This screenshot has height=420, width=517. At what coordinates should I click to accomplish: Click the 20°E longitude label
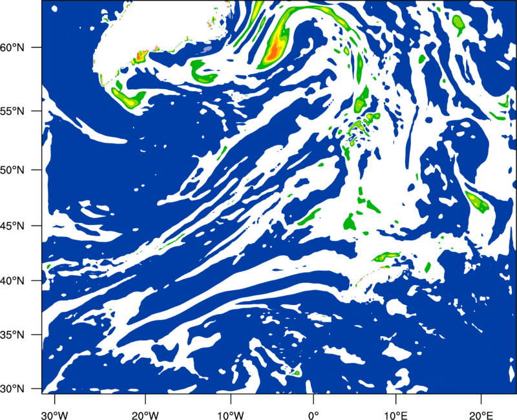pyautogui.click(x=481, y=415)
